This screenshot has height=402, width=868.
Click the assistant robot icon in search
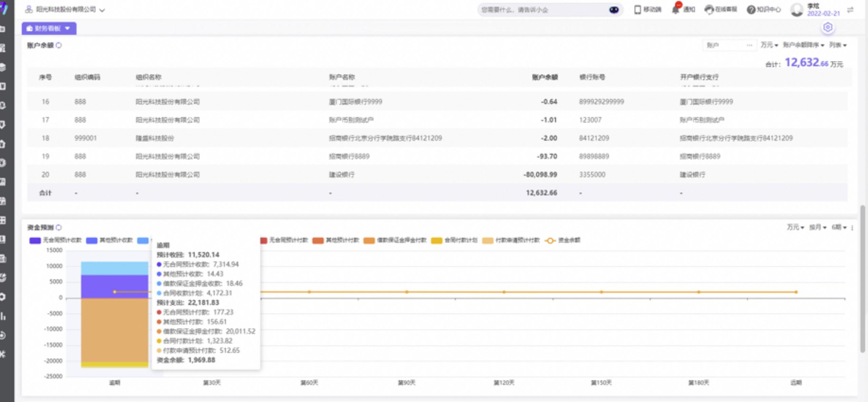point(614,10)
